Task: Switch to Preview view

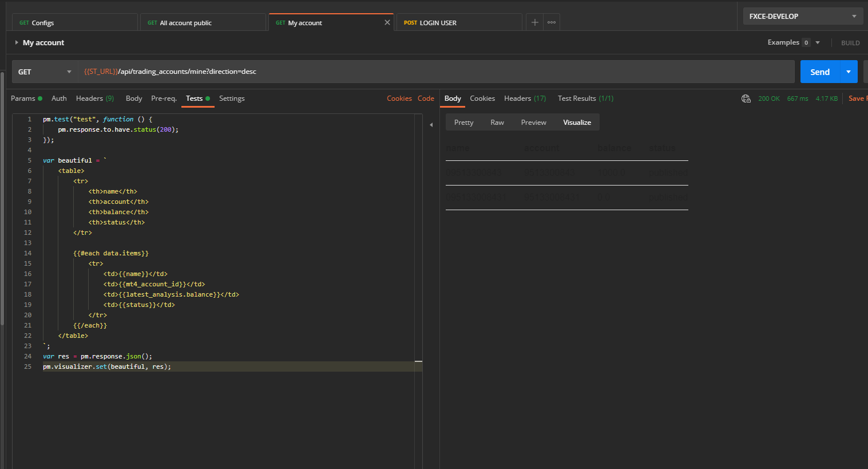Action: (533, 123)
